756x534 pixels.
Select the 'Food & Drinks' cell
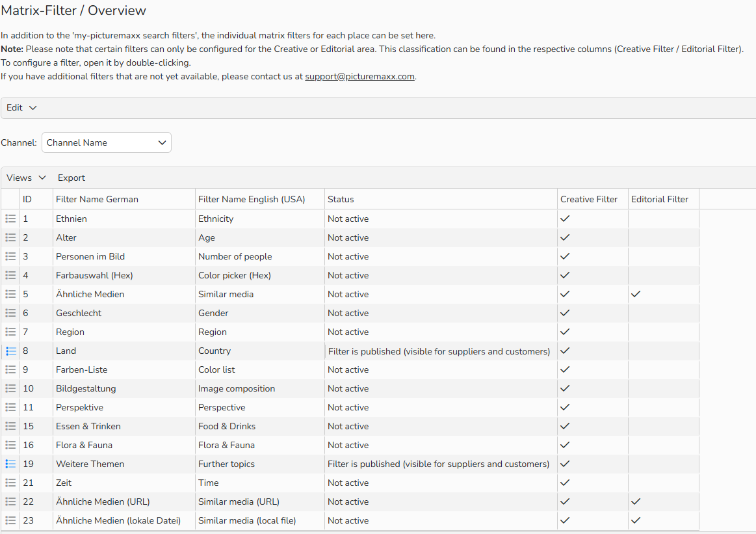(260, 426)
